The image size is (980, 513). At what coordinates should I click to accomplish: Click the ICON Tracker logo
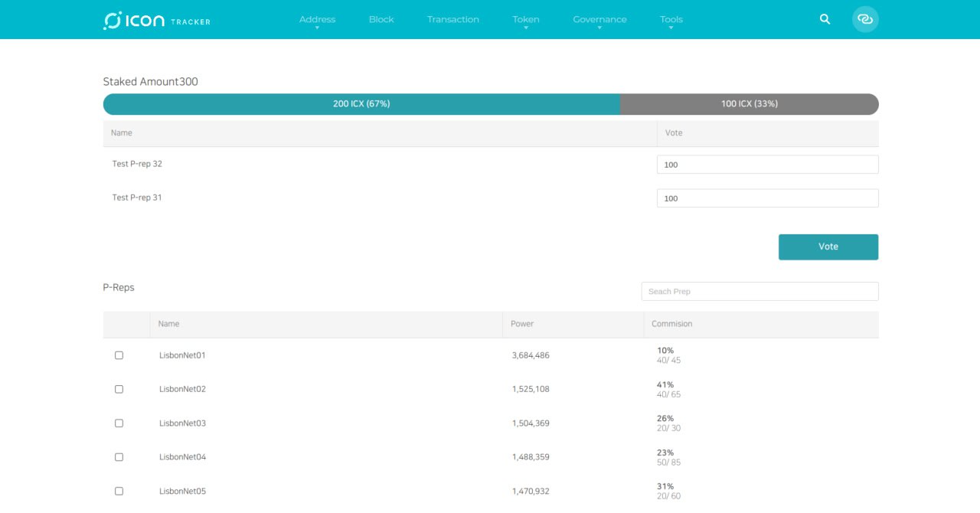[x=157, y=20]
